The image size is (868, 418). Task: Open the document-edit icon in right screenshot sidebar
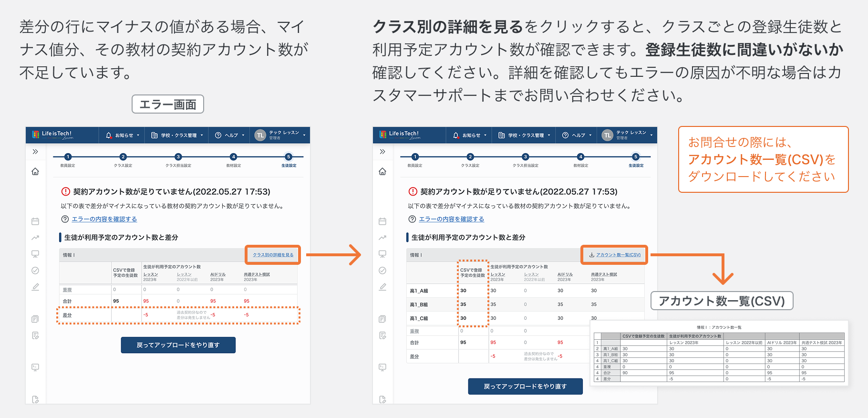(x=382, y=335)
